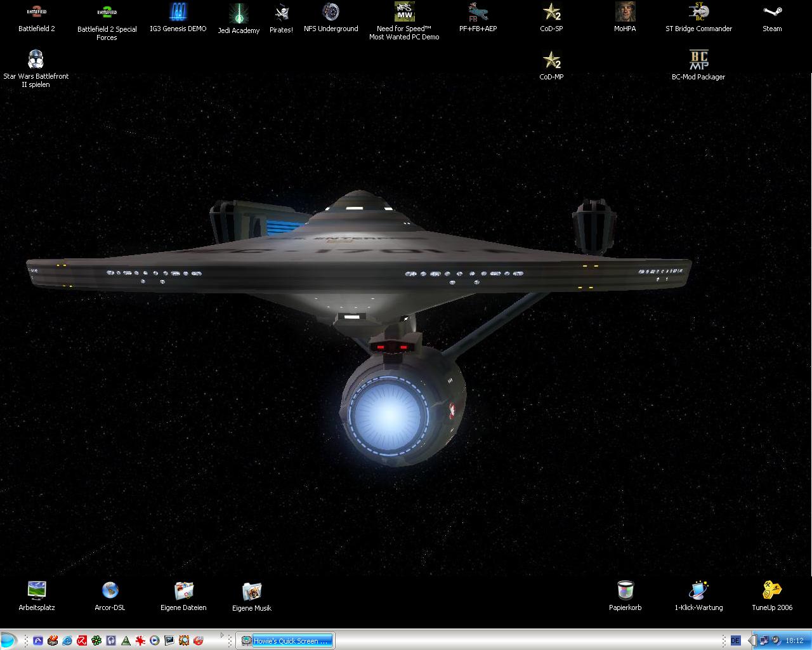
Task: Select Need for Speed Most Wanted Demo icon
Action: (404, 22)
